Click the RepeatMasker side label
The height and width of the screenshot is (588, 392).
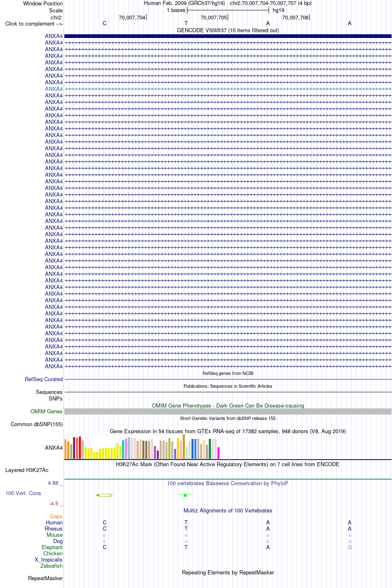pos(45,579)
